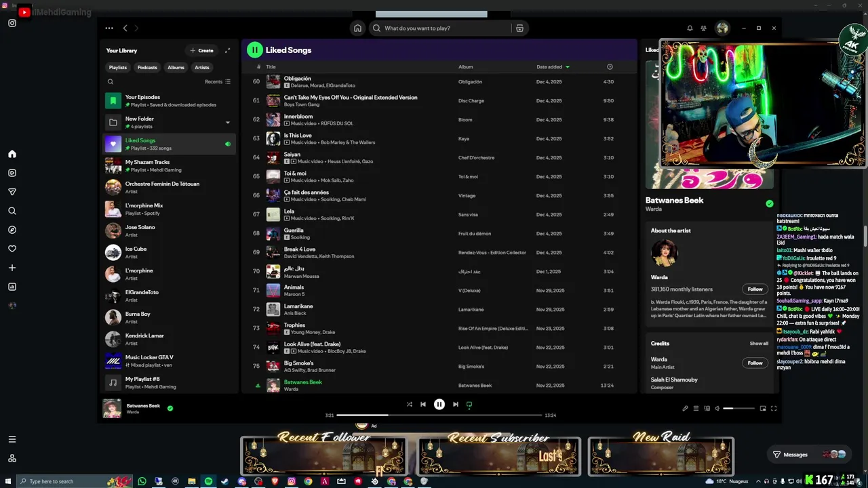Filter library by Playlists

tap(118, 67)
